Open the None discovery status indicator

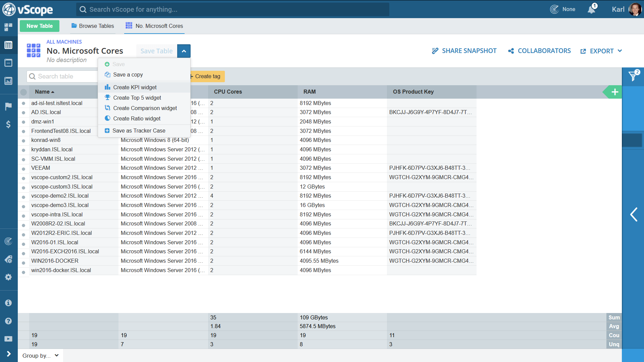coord(563,9)
